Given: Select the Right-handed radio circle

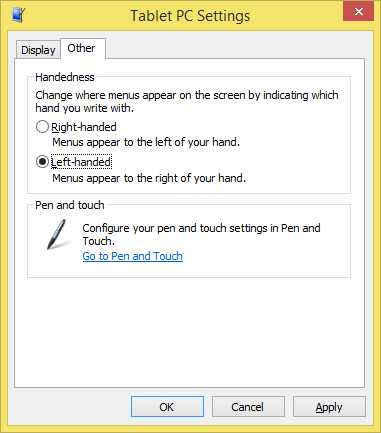Looking at the screenshot, I should tap(42, 127).
